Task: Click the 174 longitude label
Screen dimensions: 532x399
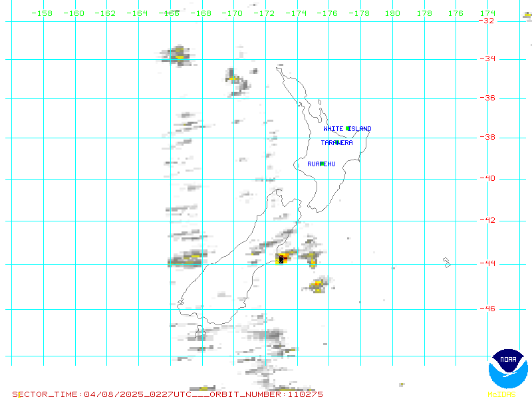Action: pos(487,13)
